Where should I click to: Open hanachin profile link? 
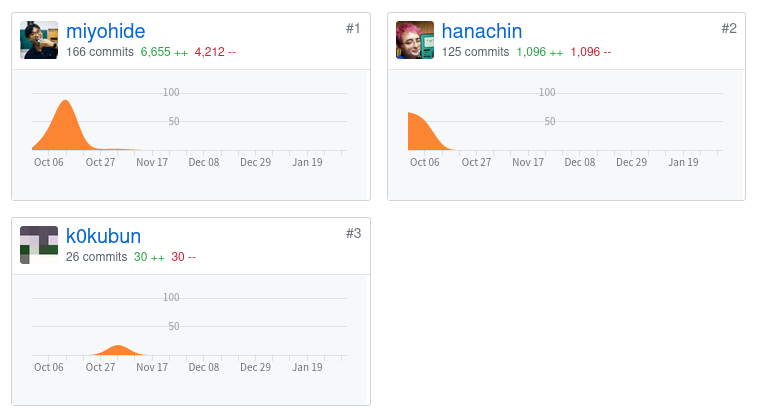click(x=482, y=31)
